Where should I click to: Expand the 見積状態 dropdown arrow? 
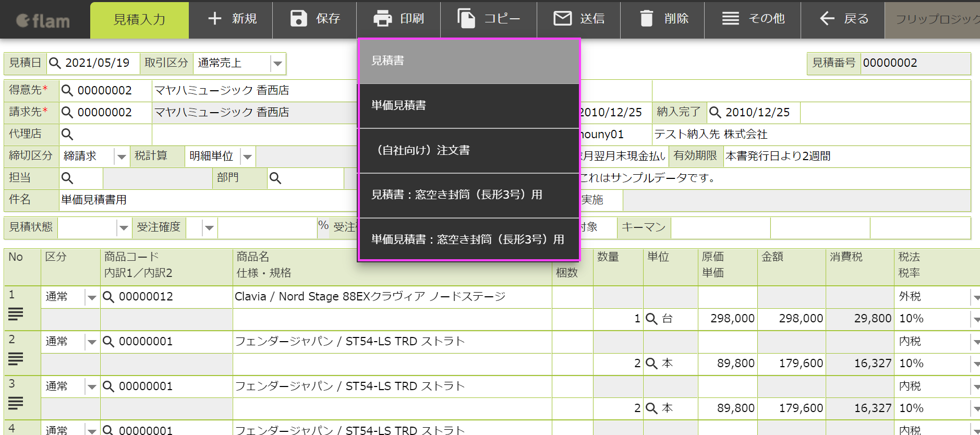click(x=123, y=227)
